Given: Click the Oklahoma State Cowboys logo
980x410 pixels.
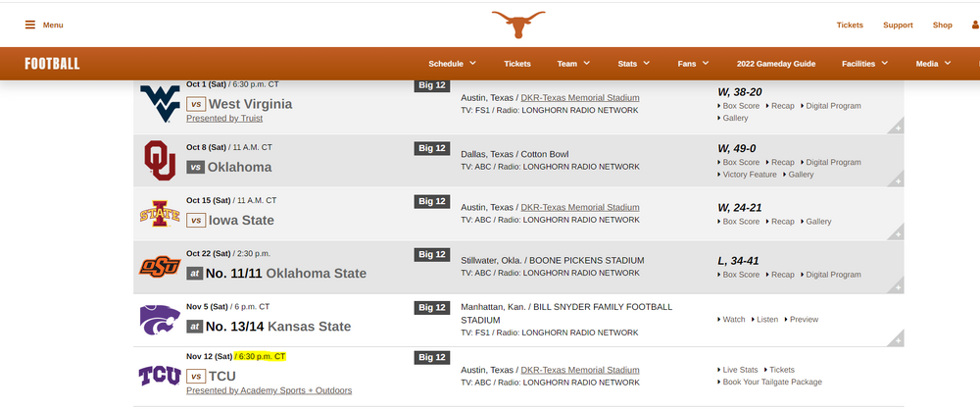Looking at the screenshot, I should click(x=159, y=267).
